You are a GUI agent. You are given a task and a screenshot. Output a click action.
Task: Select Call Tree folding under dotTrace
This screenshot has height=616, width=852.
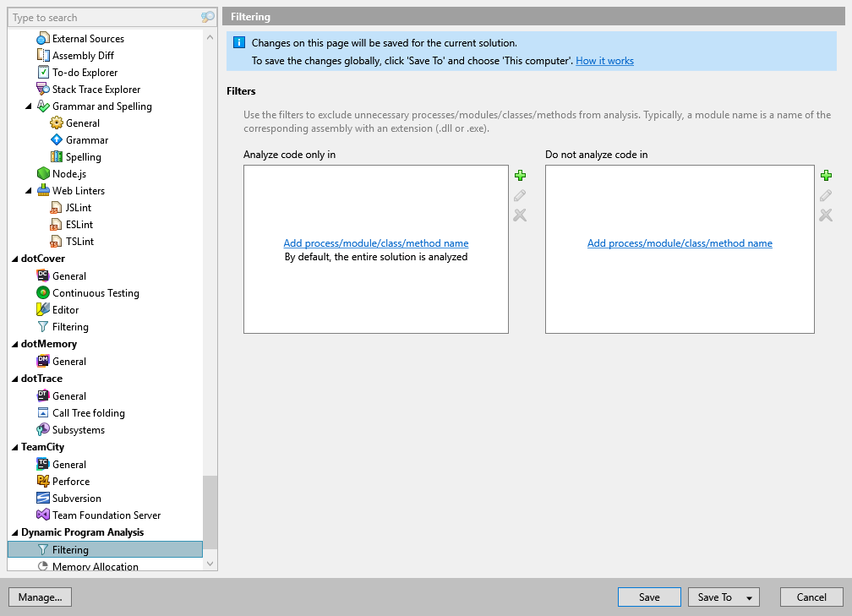(90, 412)
